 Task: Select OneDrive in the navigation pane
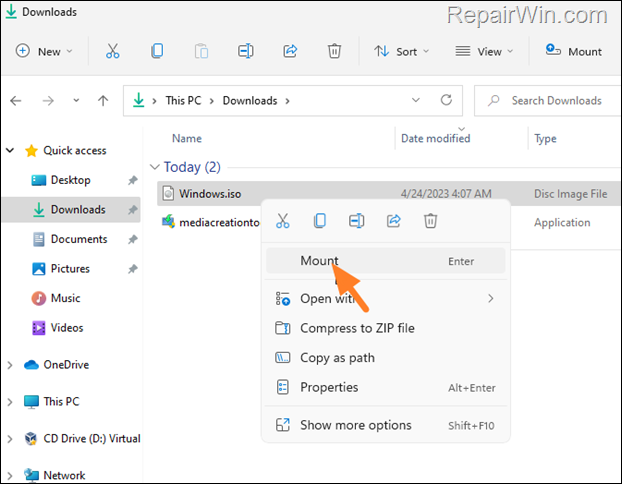pyautogui.click(x=56, y=365)
